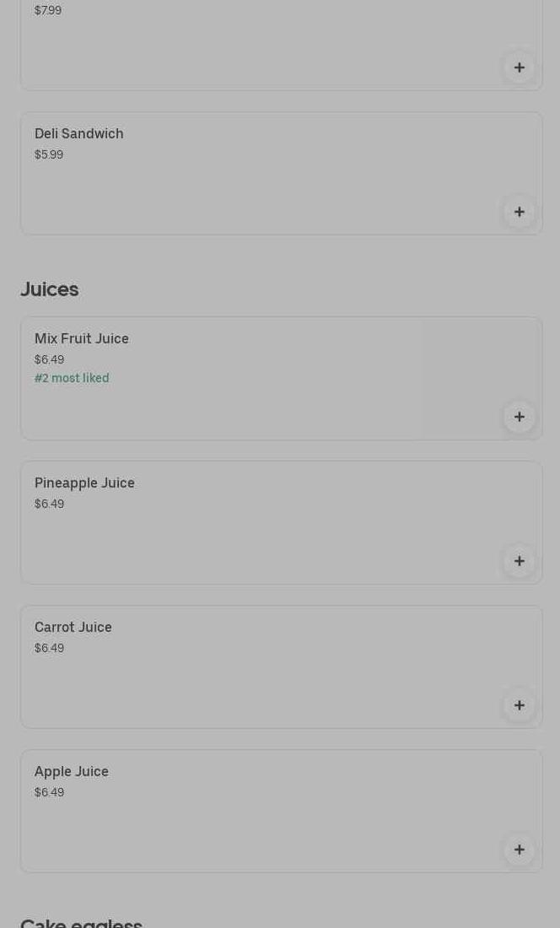Select the Carrot Juice $6.49 price

pyautogui.click(x=49, y=648)
